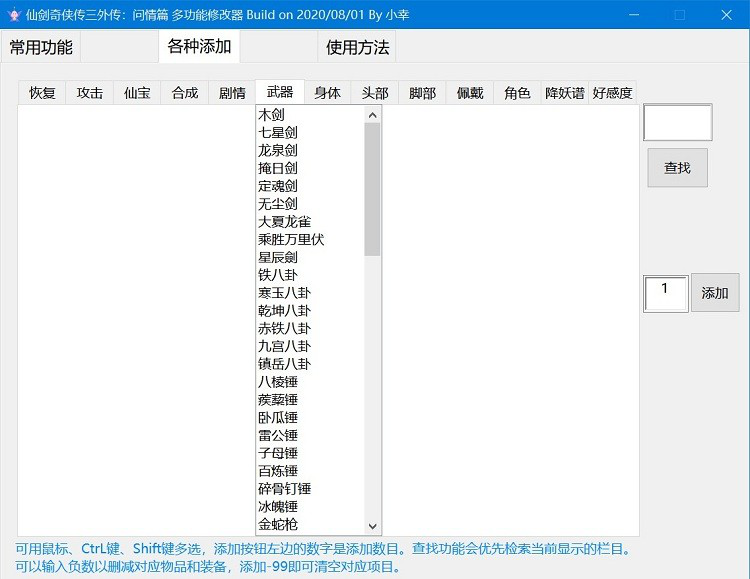Select 七星剑 in the weapon list

310,133
